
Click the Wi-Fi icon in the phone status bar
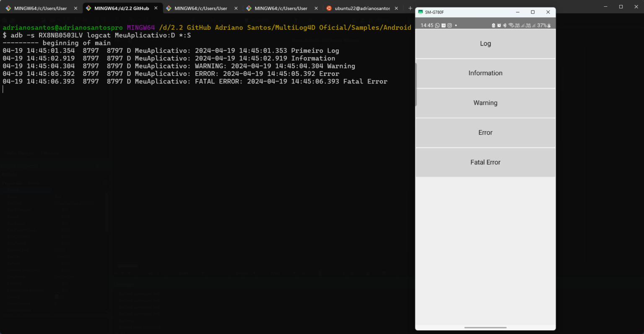[x=511, y=25]
